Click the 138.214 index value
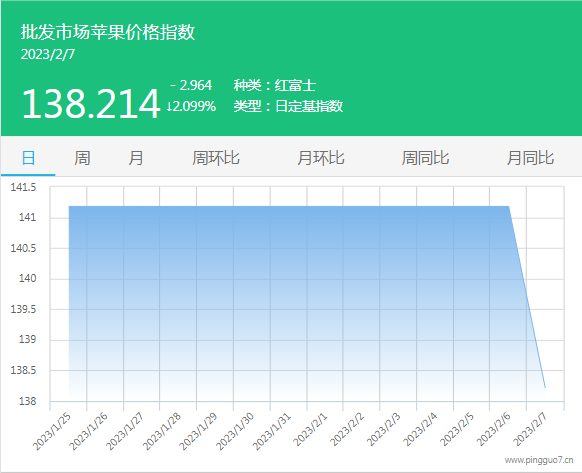This screenshot has width=582, height=473. (91, 104)
